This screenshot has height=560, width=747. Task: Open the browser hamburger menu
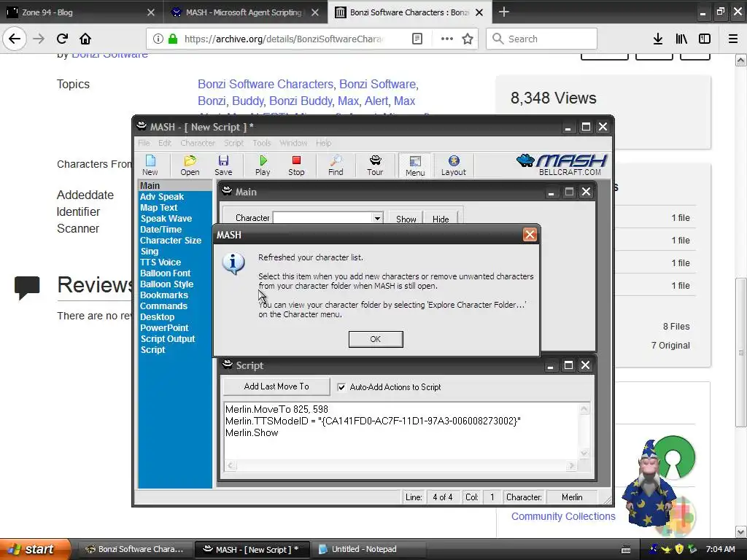[x=733, y=39]
